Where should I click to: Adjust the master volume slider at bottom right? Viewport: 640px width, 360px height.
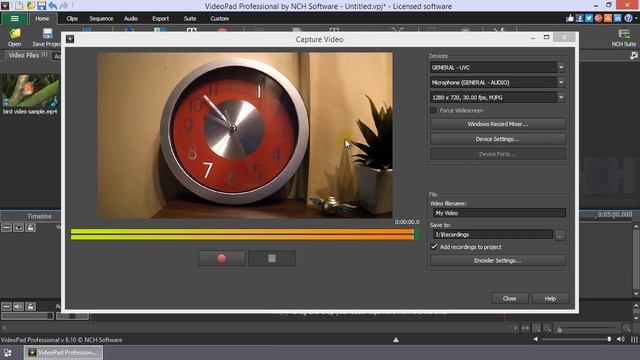[x=577, y=339]
